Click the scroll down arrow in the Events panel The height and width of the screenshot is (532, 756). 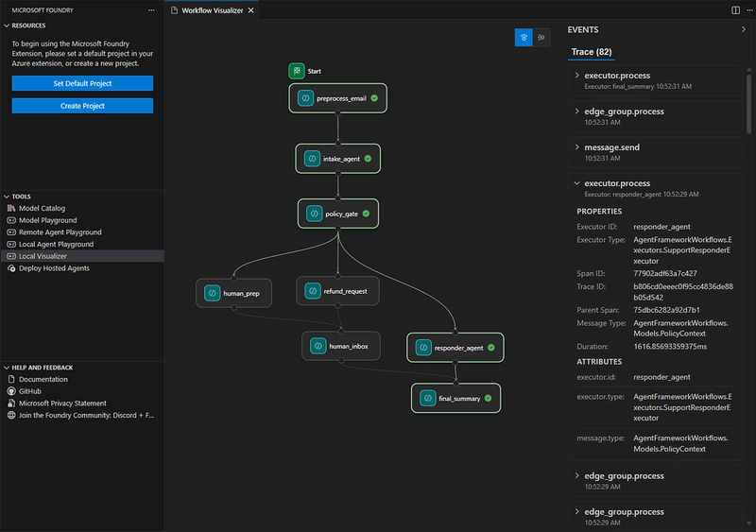[x=748, y=523]
